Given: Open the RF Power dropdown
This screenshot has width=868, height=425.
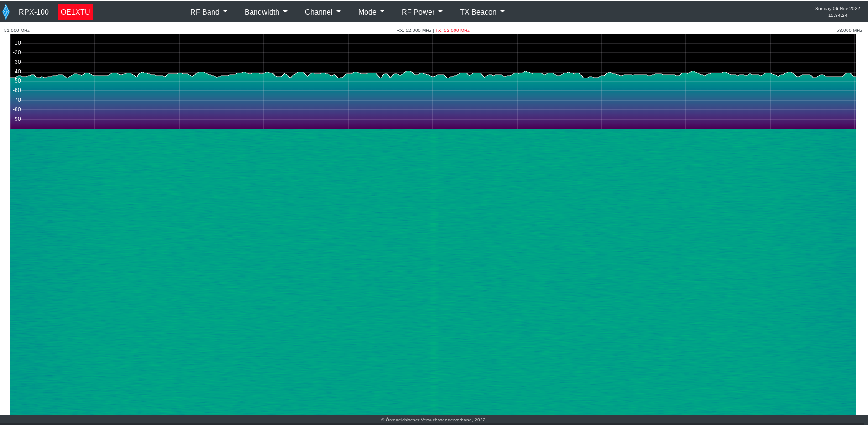Looking at the screenshot, I should coord(422,12).
